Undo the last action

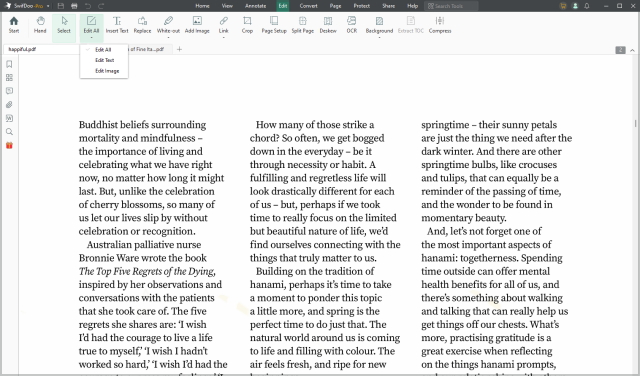click(x=88, y=6)
